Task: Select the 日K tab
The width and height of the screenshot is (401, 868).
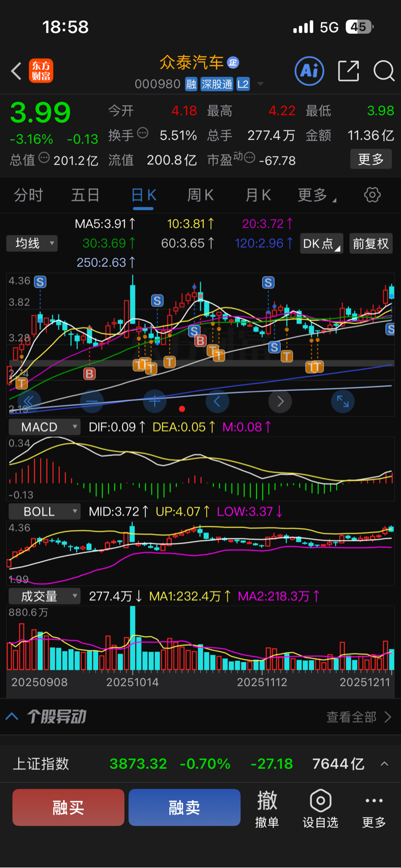Action: (x=144, y=195)
